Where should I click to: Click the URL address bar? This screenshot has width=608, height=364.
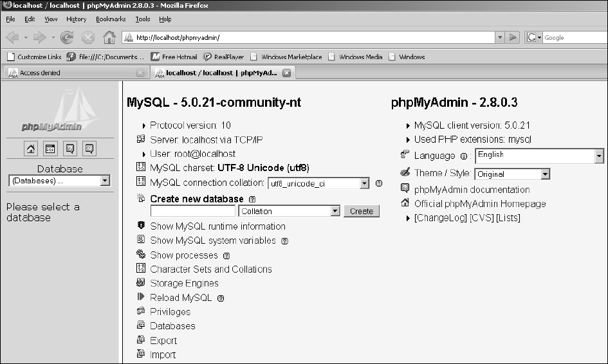(x=308, y=37)
